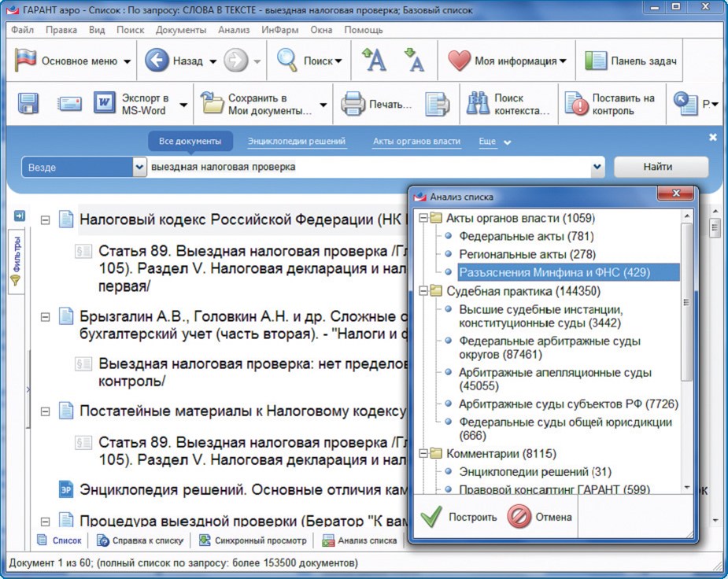Image resolution: width=728 pixels, height=579 pixels.
Task: Click the search query text field
Action: tap(368, 167)
